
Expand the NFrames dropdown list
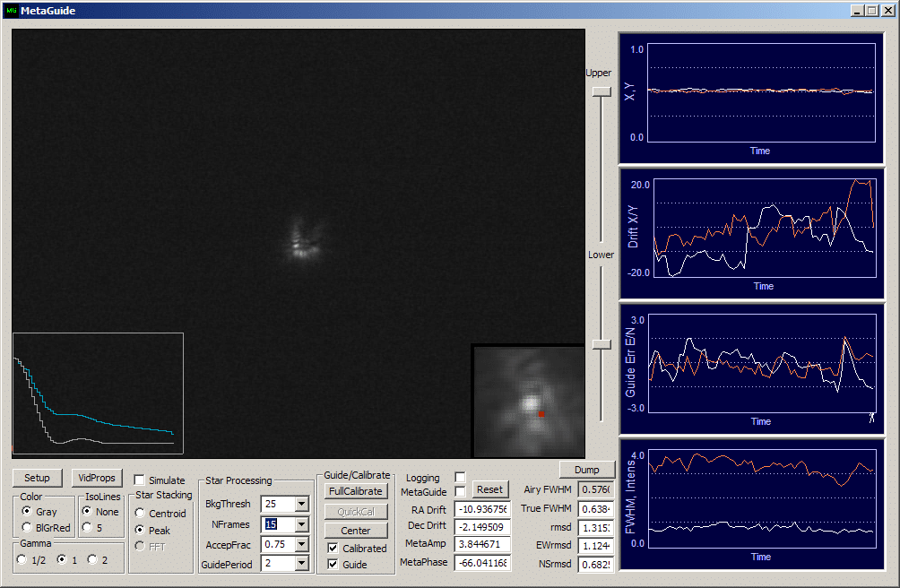click(301, 524)
